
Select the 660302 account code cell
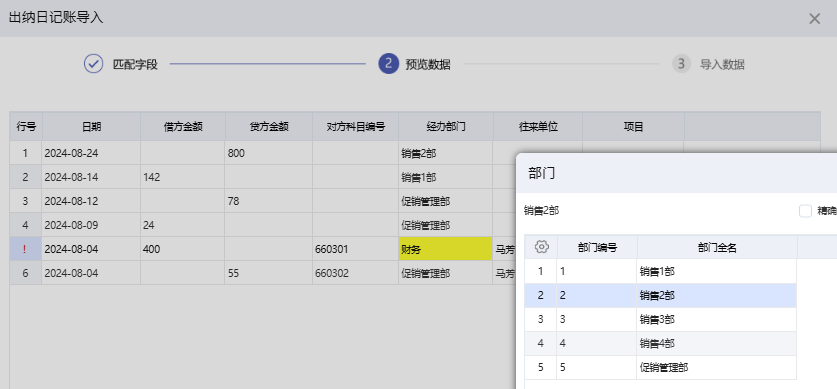point(355,273)
